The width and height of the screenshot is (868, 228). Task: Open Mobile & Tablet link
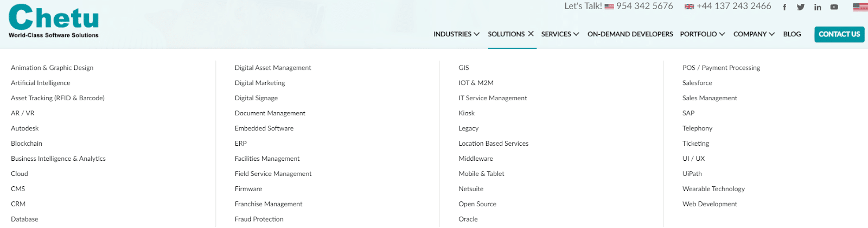point(481,174)
